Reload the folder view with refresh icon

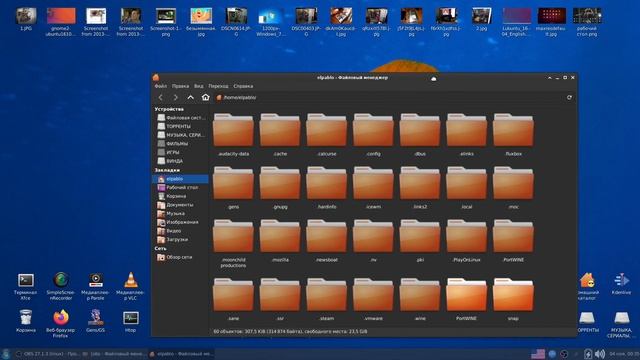[x=569, y=98]
